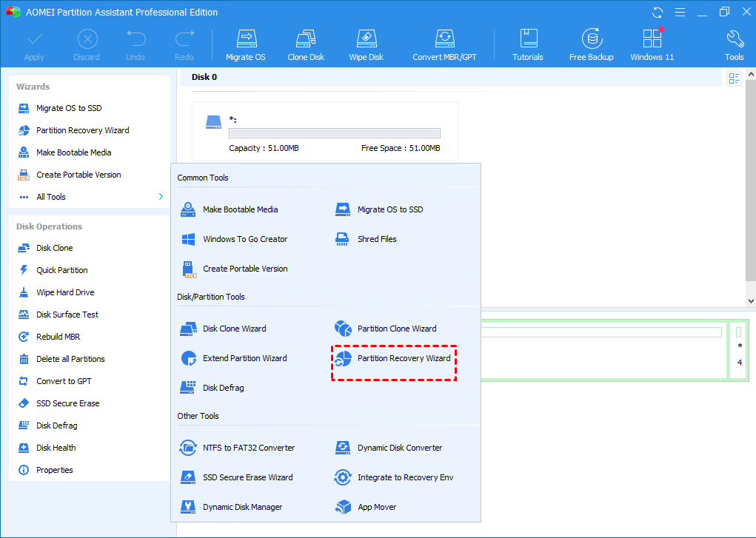Open the Windows 11 toolbar item
This screenshot has width=756, height=538.
click(652, 46)
